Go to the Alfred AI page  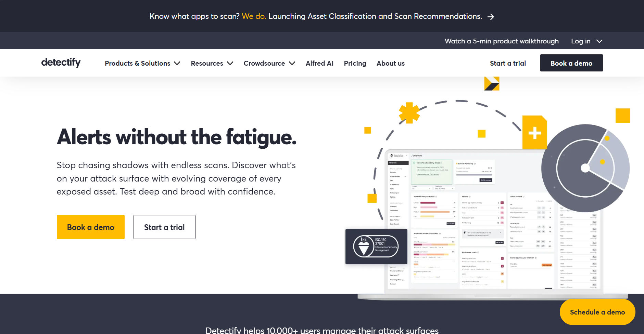point(319,63)
